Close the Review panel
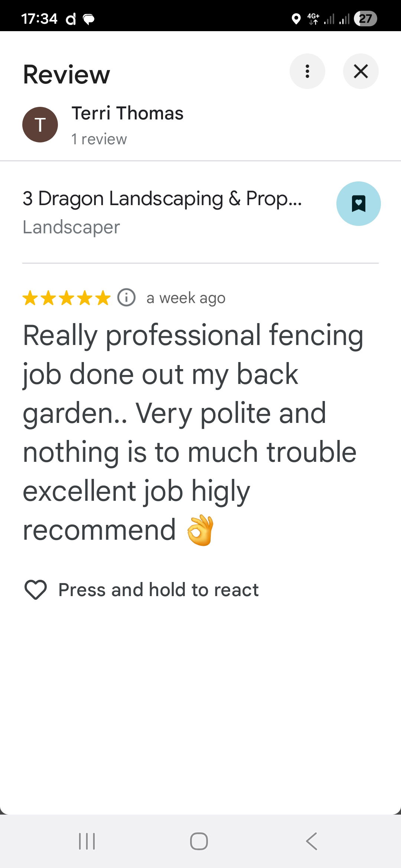 [361, 71]
